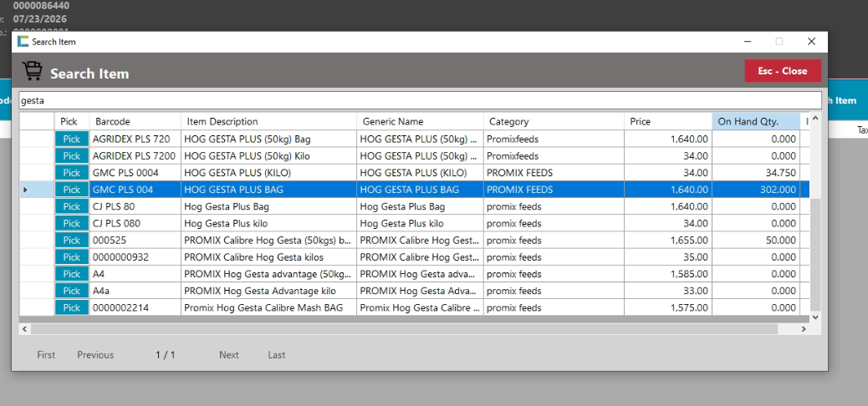The image size is (868, 406).
Task: Close Search Item window with X
Action: pyautogui.click(x=811, y=42)
